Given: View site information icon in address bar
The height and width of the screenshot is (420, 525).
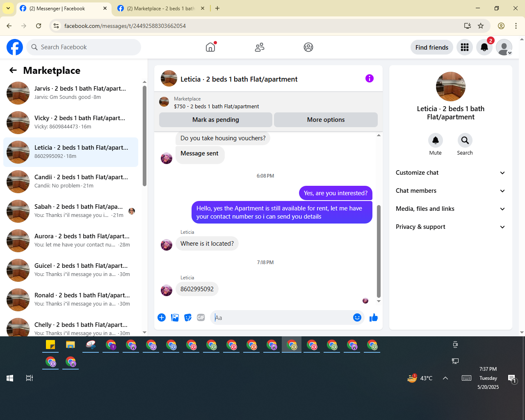Looking at the screenshot, I should [x=56, y=26].
